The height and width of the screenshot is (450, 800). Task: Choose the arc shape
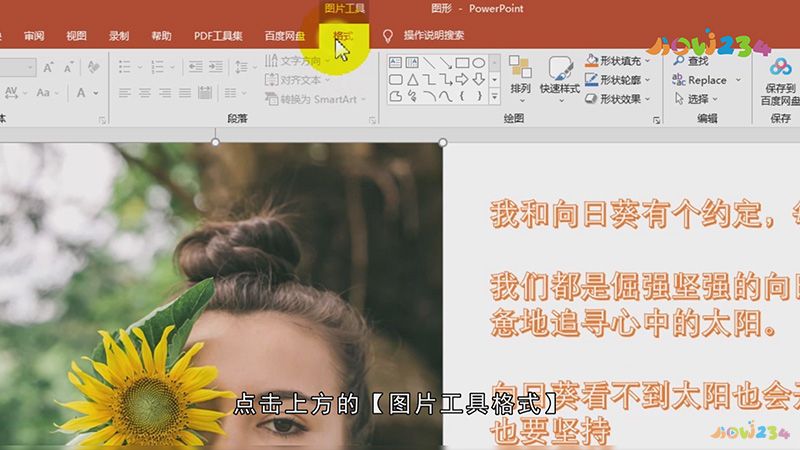tap(429, 96)
